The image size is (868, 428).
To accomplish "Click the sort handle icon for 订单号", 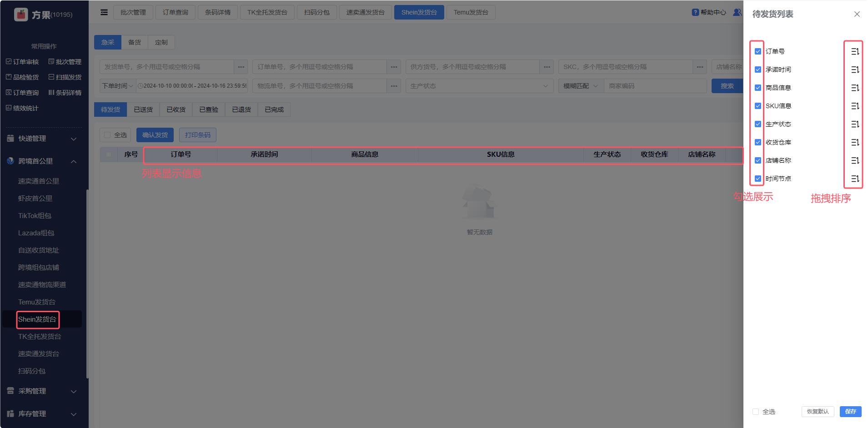I will click(x=855, y=51).
